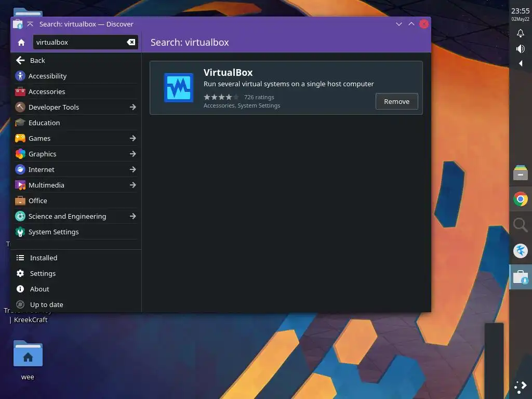The height and width of the screenshot is (399, 532).
Task: Click the 726 ratings text
Action: [259, 97]
